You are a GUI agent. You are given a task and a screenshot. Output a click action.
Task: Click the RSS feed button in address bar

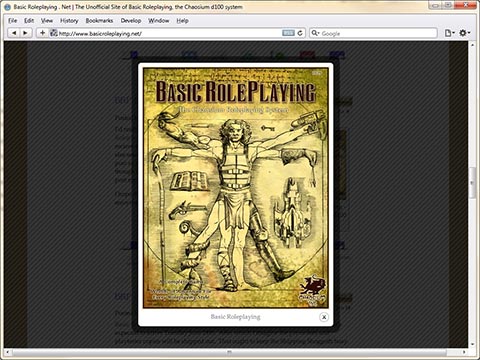point(288,33)
